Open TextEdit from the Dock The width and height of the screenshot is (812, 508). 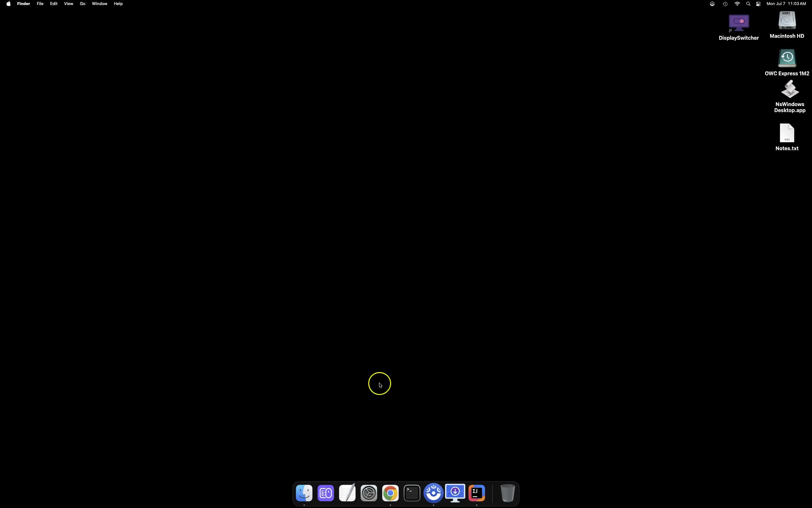tap(347, 493)
